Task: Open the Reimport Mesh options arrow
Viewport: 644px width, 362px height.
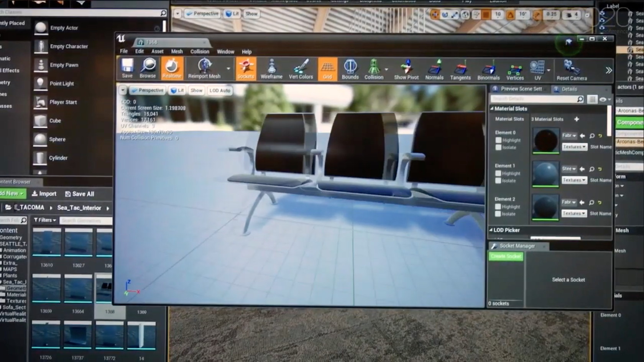Action: click(228, 69)
